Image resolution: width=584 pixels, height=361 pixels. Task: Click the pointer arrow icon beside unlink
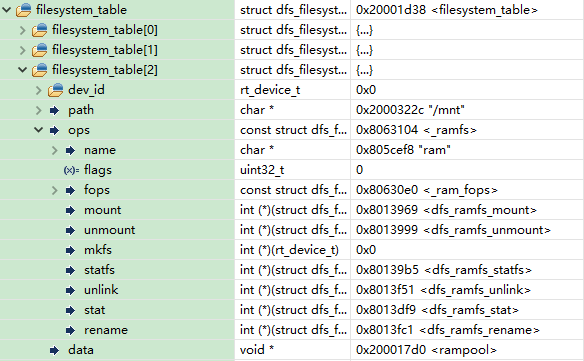70,290
